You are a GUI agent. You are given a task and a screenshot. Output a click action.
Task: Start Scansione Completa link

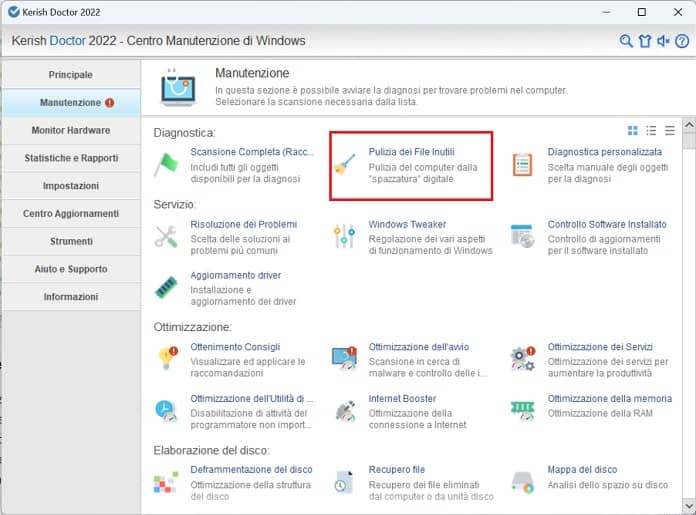pos(252,152)
